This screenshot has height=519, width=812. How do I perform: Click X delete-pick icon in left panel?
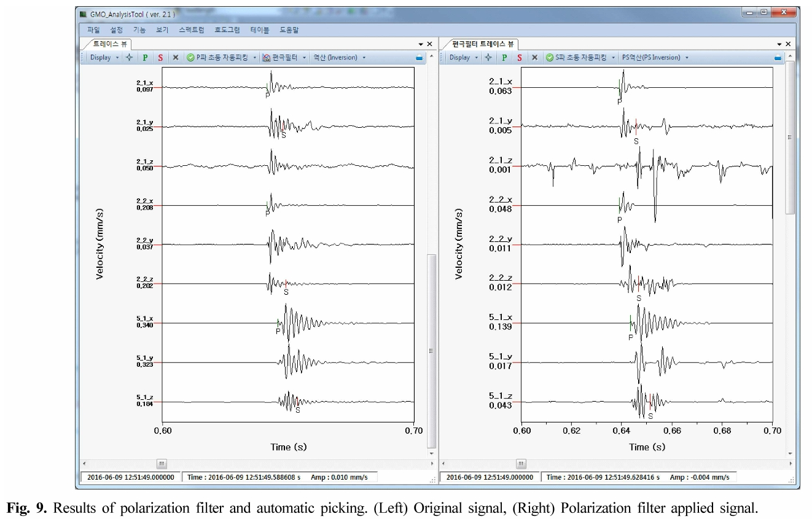pos(175,57)
